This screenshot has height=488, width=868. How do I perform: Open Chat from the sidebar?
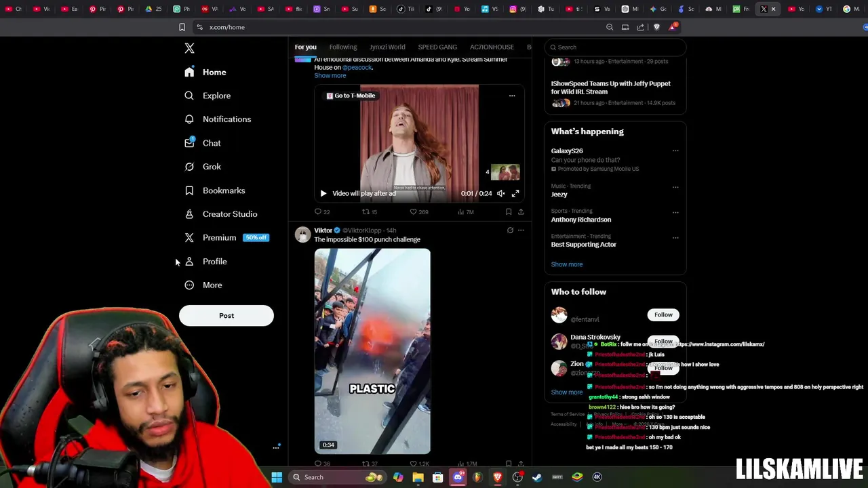pos(203,143)
